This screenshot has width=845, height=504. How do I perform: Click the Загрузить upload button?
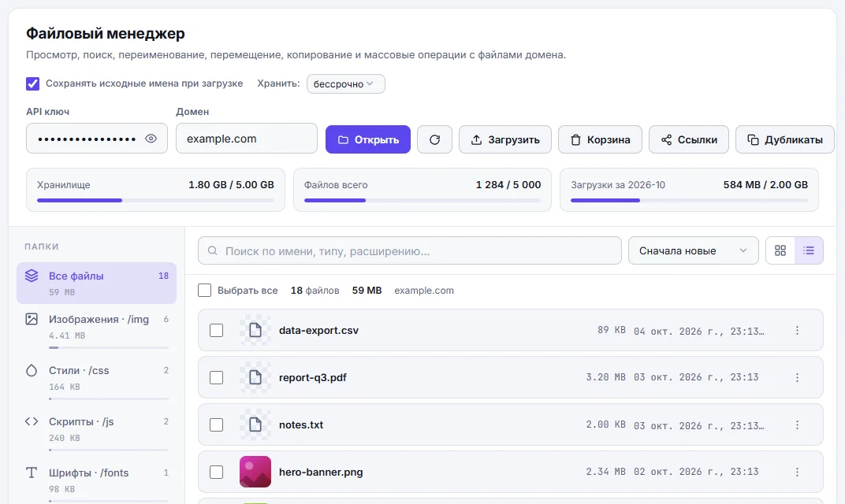coord(505,139)
